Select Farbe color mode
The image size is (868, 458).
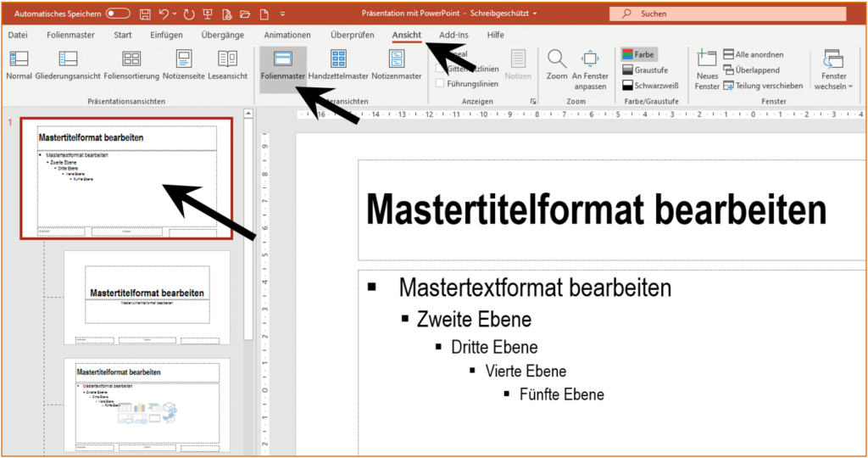[639, 54]
